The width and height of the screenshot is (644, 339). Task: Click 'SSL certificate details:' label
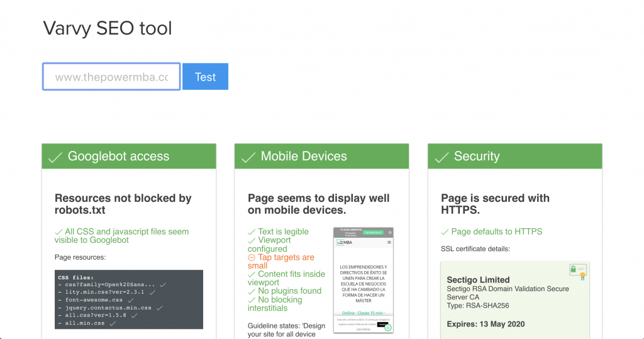[x=475, y=248]
